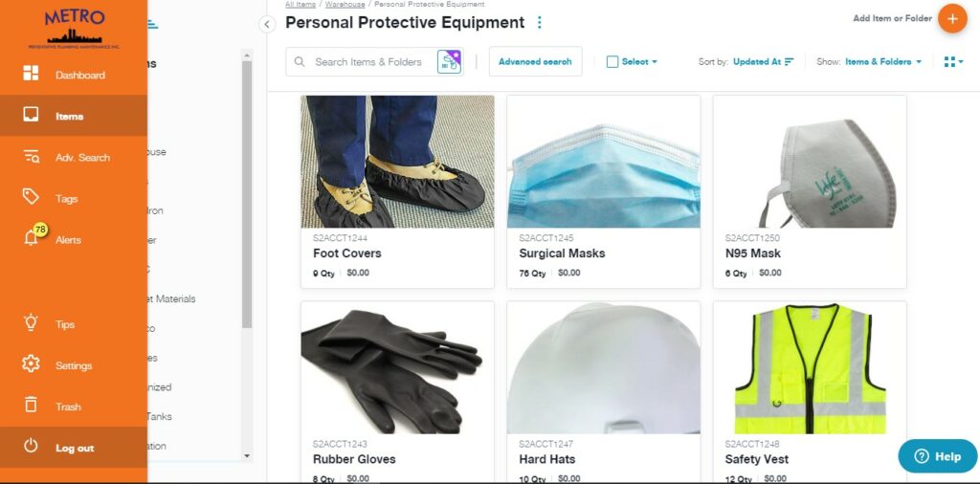Follow the Warehouse breadcrumb link

345,4
